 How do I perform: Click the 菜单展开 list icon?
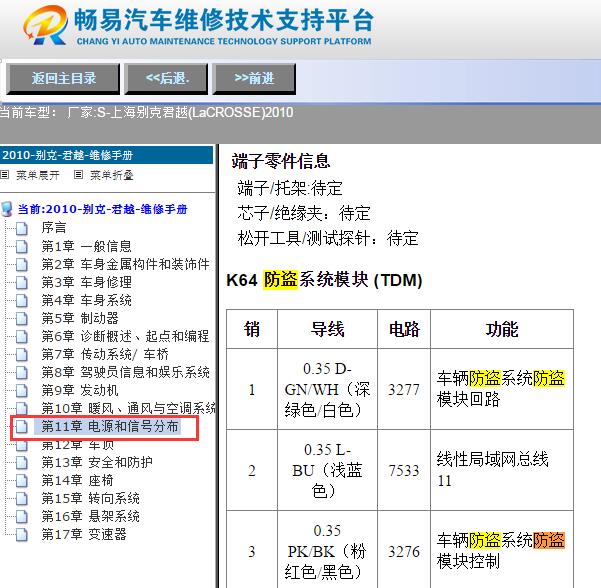point(5,175)
